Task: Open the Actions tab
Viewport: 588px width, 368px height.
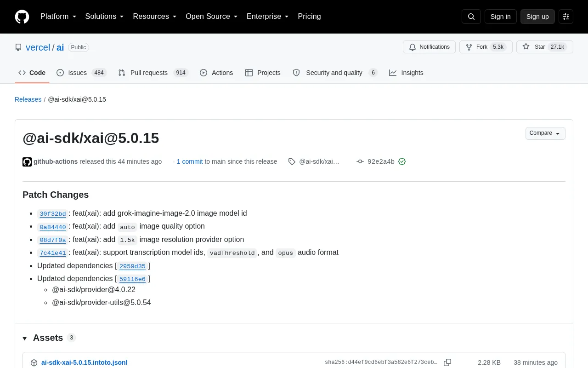Action: click(216, 73)
